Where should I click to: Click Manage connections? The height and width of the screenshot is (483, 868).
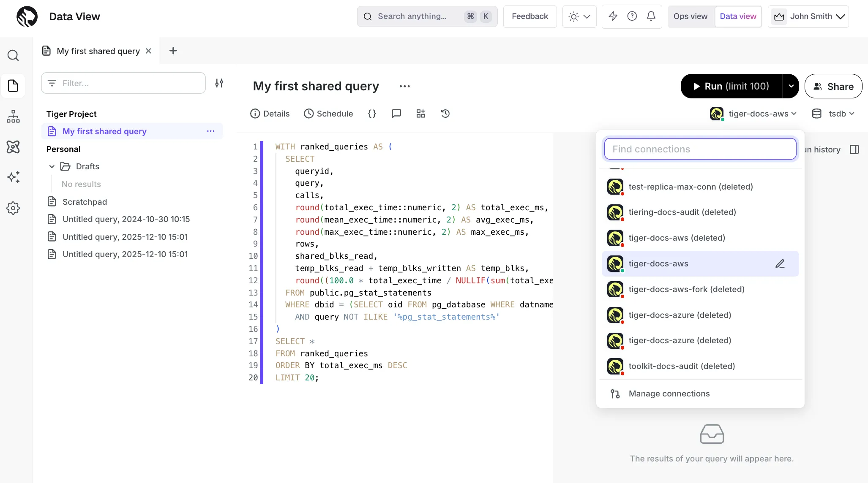(700, 394)
